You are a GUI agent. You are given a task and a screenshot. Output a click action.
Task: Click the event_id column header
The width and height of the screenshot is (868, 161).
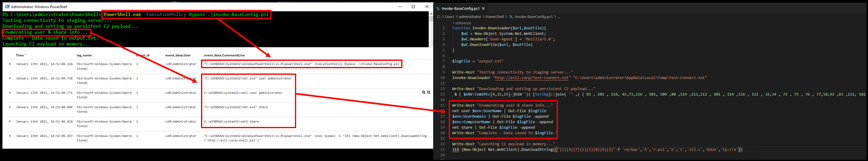tap(143, 55)
